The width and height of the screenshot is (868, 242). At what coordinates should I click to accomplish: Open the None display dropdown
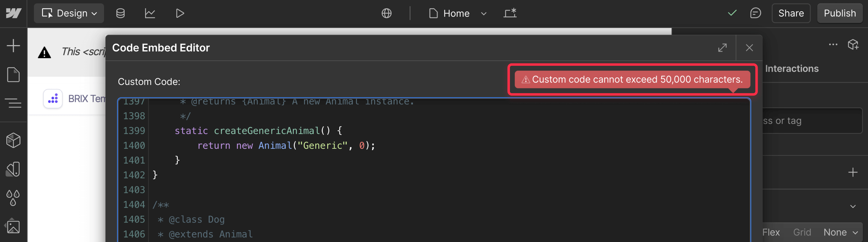tap(840, 232)
